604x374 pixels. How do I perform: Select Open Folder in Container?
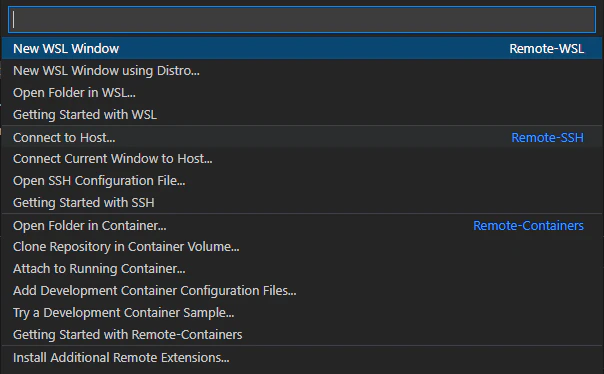[x=302, y=225]
